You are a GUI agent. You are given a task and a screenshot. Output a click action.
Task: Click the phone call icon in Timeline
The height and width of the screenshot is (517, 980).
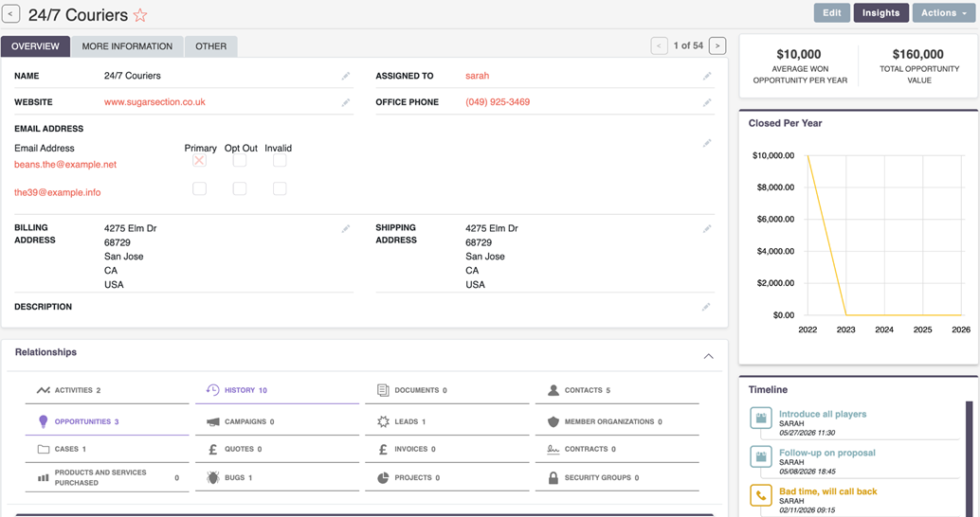[x=761, y=495]
